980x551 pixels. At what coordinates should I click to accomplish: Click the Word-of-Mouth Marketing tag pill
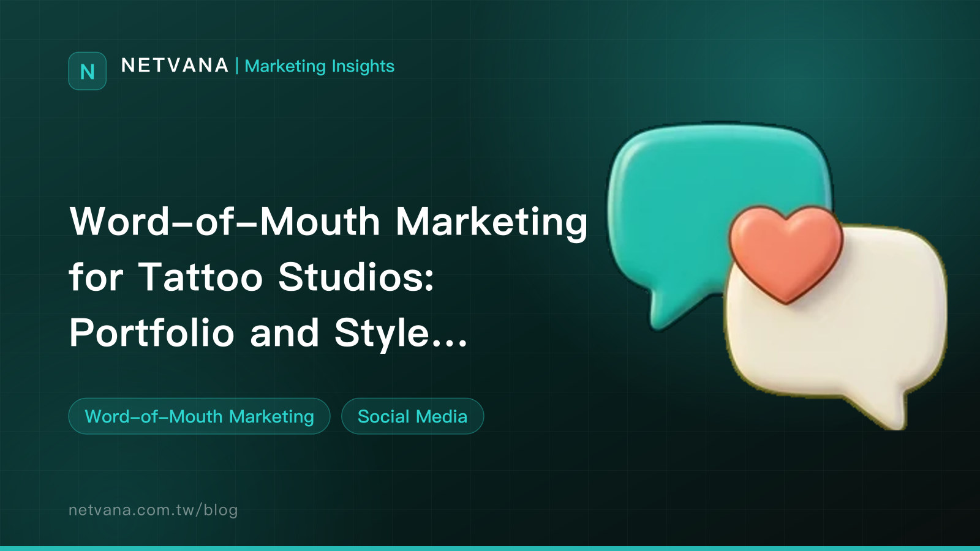pyautogui.click(x=199, y=416)
